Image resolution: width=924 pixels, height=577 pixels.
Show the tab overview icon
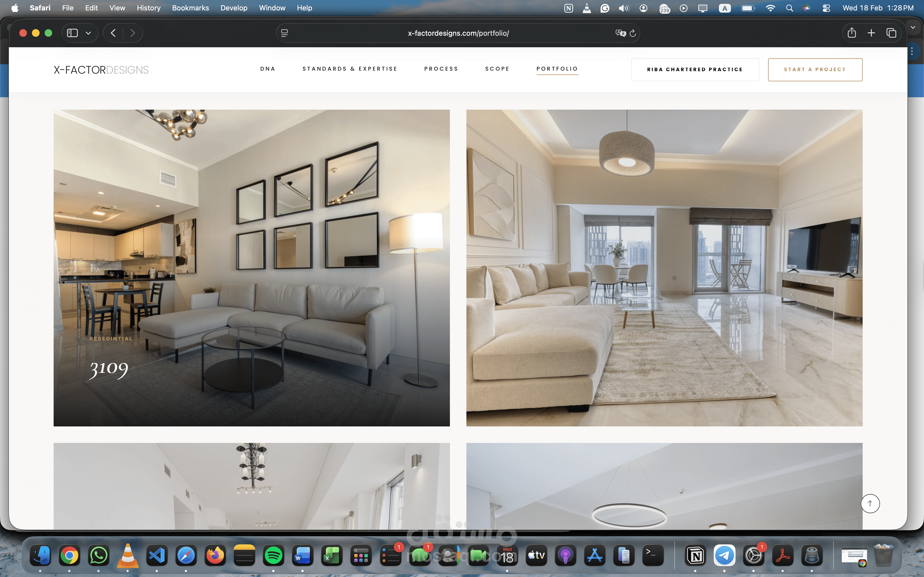891,33
